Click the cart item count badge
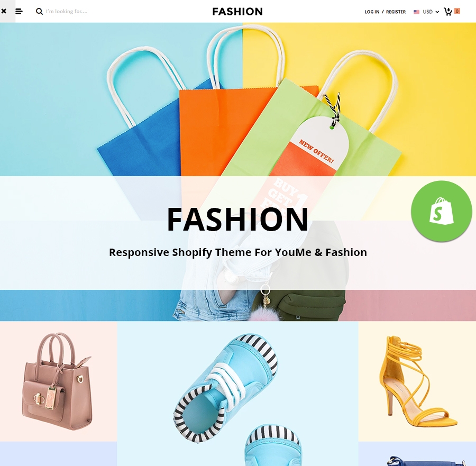The image size is (476, 466). [x=457, y=11]
